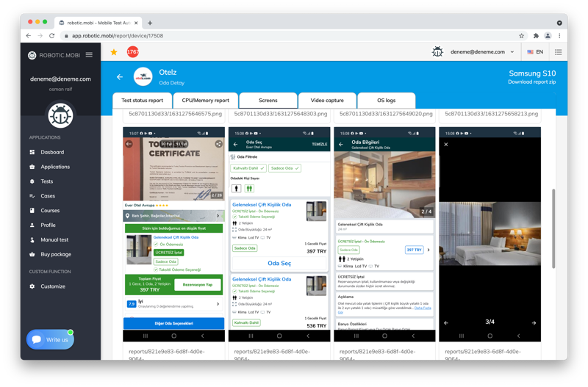Open the hotel room 3/4 screenshot thumbnail
The image size is (588, 387).
coord(490,234)
